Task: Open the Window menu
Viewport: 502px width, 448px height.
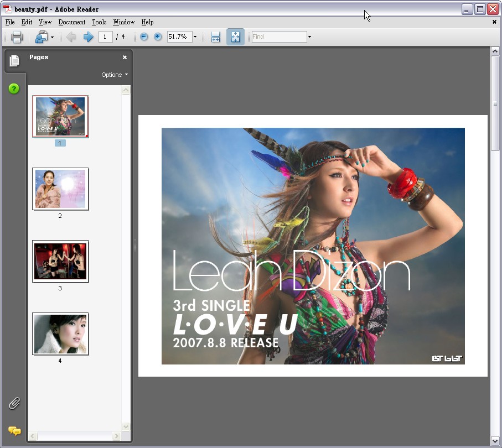Action: point(124,22)
